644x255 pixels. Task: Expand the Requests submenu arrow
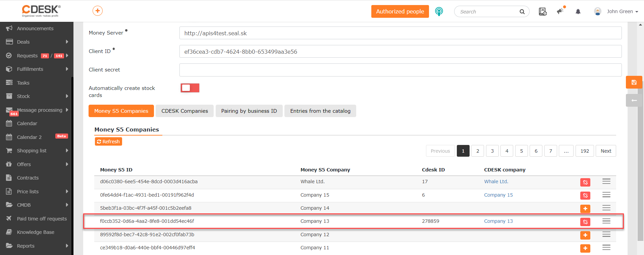click(x=67, y=56)
